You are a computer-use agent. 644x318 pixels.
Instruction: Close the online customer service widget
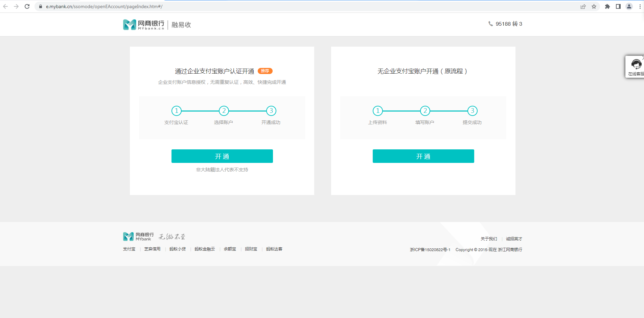(643, 58)
